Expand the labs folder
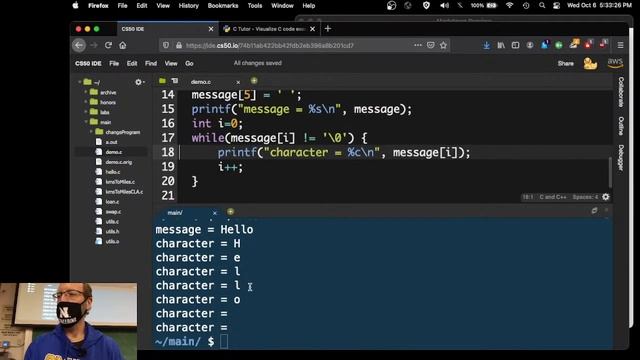Image resolution: width=640 pixels, height=360 pixels. pos(86,112)
